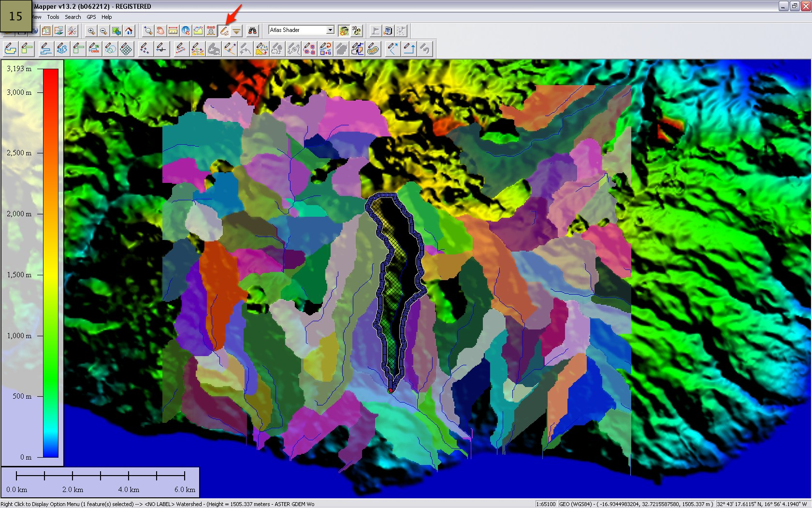The image size is (812, 508).
Task: Open the 3D view button
Action: tap(357, 31)
